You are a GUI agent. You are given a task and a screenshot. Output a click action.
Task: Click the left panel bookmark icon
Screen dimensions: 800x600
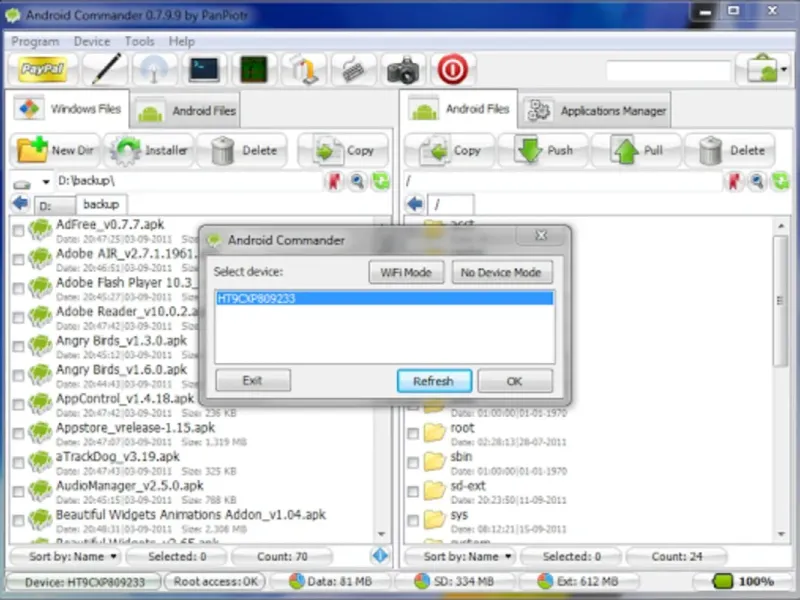334,181
